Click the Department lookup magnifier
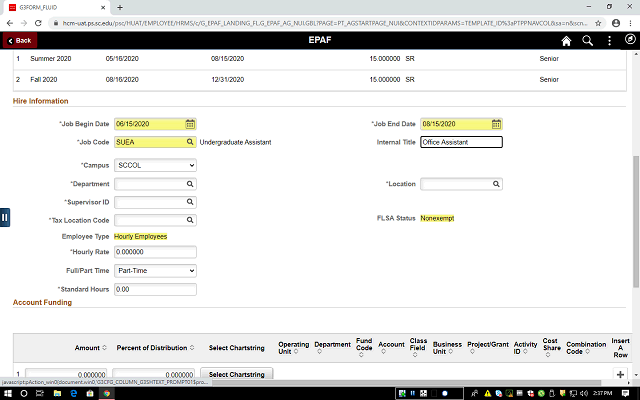This screenshot has height=400, width=640. tap(190, 184)
